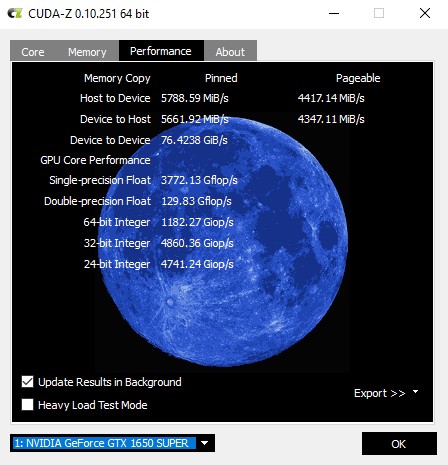Click the 24-bit Integer label
The image size is (448, 465).
coord(117,264)
